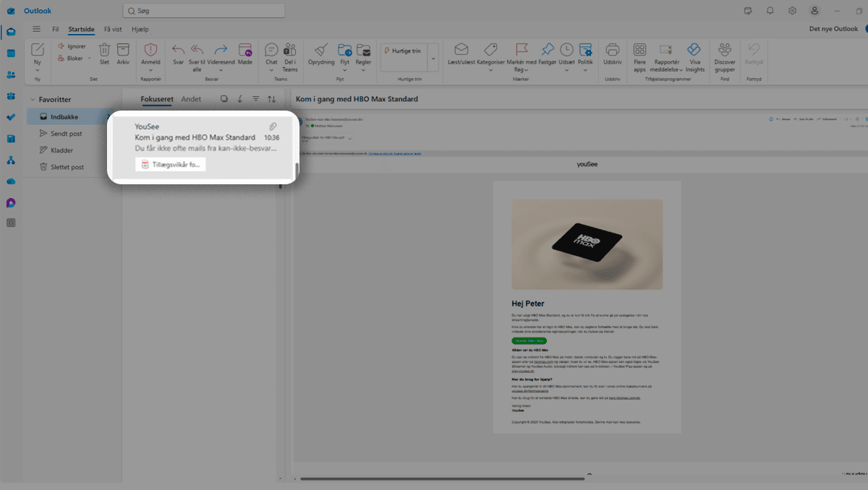
Task: Run Oprydning cleanup
Action: click(x=321, y=53)
